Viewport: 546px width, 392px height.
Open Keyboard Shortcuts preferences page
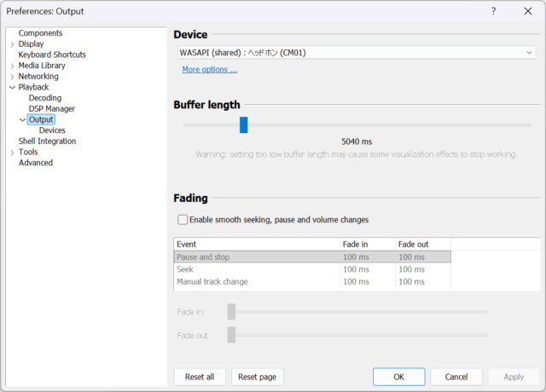52,55
